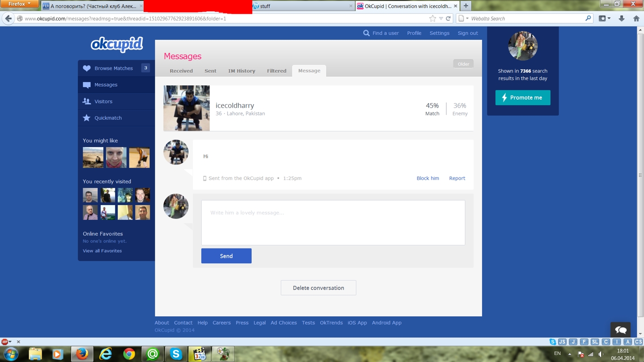Viewport: 644px width, 362px height.
Task: Open Internet Explorer from taskbar
Action: pyautogui.click(x=106, y=354)
